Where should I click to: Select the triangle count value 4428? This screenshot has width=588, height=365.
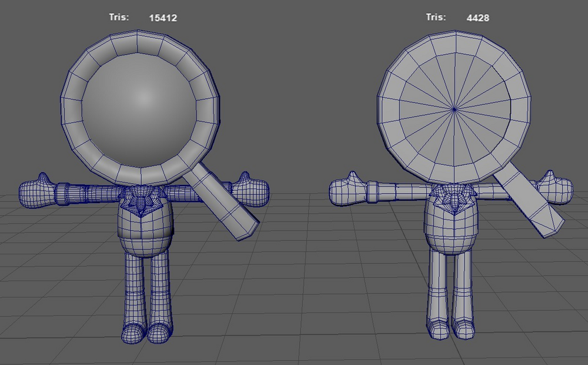(477, 18)
